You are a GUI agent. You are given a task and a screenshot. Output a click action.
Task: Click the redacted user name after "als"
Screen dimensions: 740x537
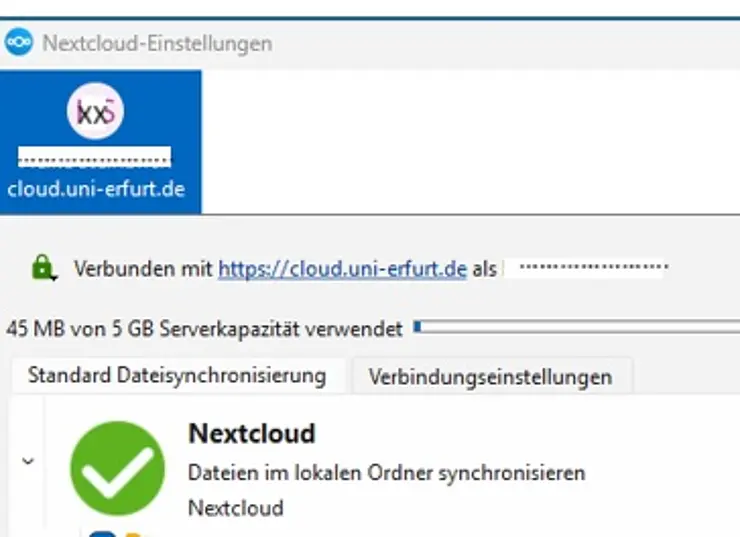point(592,268)
